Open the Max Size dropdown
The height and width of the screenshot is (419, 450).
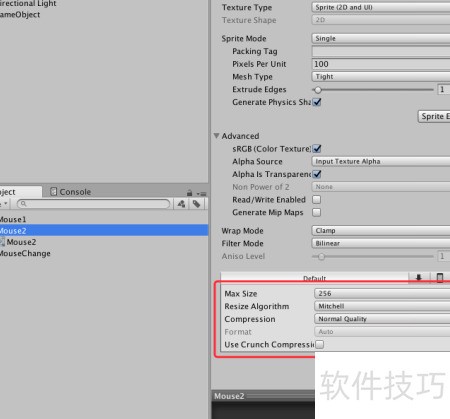click(382, 293)
